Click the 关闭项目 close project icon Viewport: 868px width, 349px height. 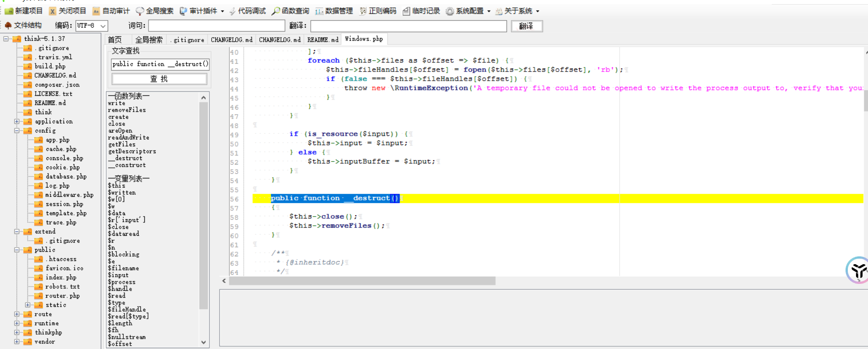pos(53,11)
